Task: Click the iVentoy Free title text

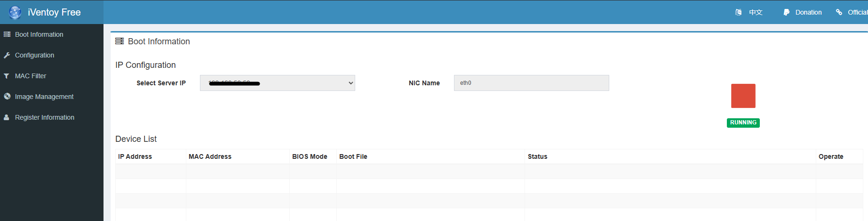Action: coord(54,12)
